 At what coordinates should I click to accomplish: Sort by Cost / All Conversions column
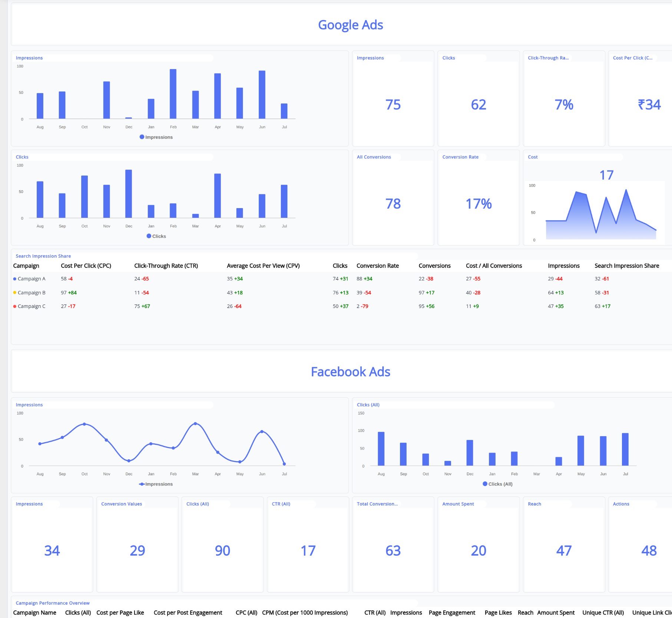pos(494,266)
